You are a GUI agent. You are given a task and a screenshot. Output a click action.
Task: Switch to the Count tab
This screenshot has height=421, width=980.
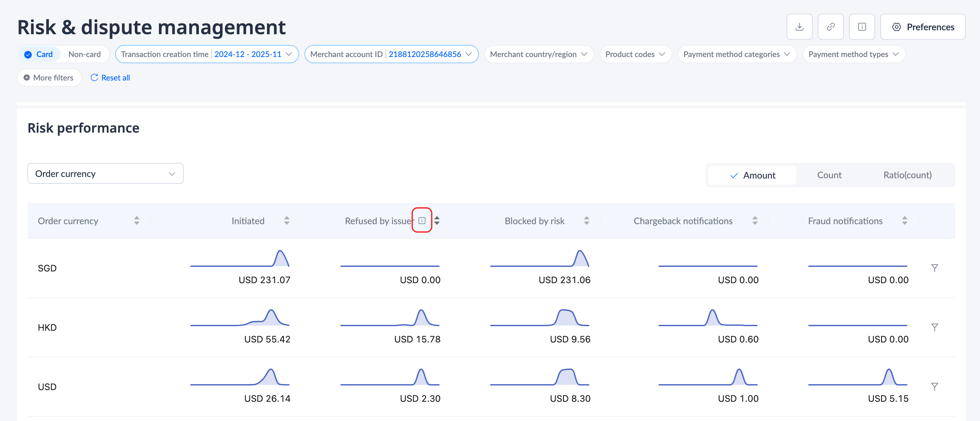[829, 175]
